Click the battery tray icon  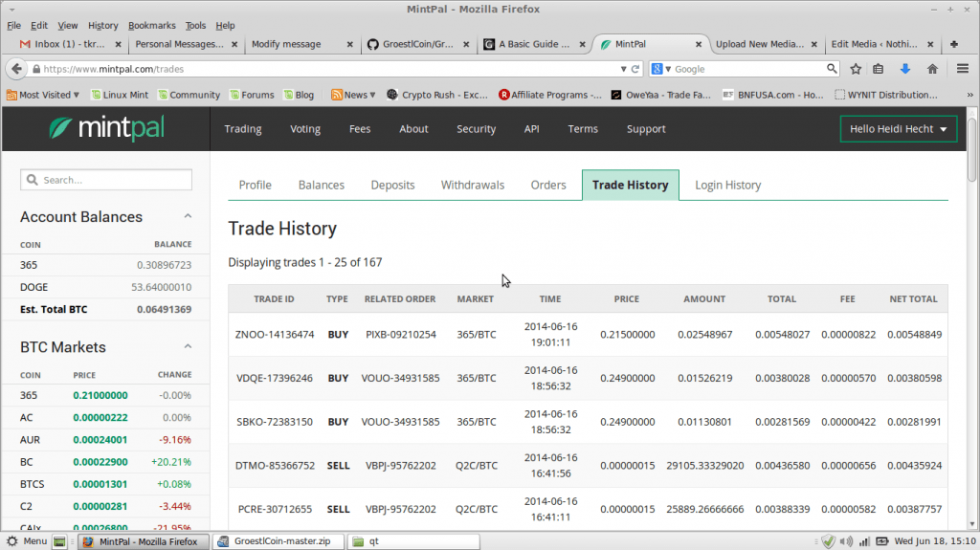(881, 541)
